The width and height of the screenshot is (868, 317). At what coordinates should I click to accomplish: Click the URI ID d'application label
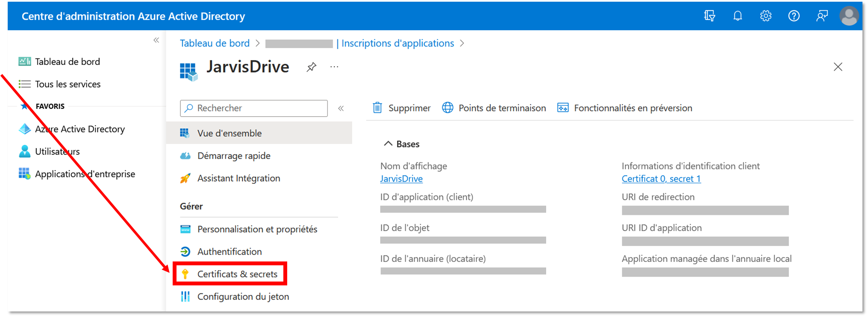coord(662,228)
